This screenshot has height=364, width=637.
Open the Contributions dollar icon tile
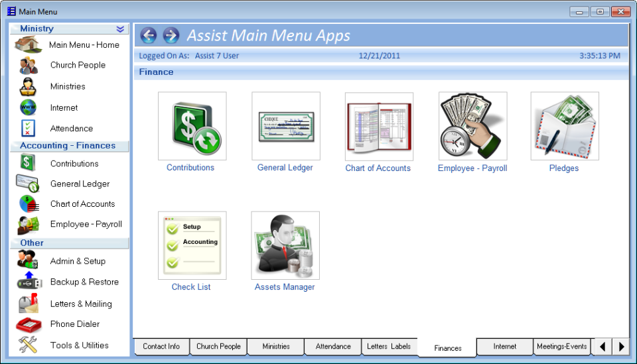pos(192,127)
